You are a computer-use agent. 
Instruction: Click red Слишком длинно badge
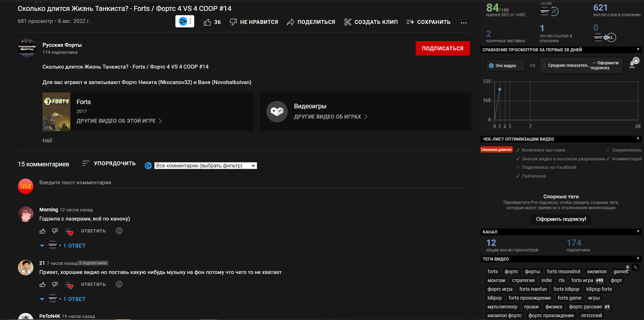tap(496, 150)
